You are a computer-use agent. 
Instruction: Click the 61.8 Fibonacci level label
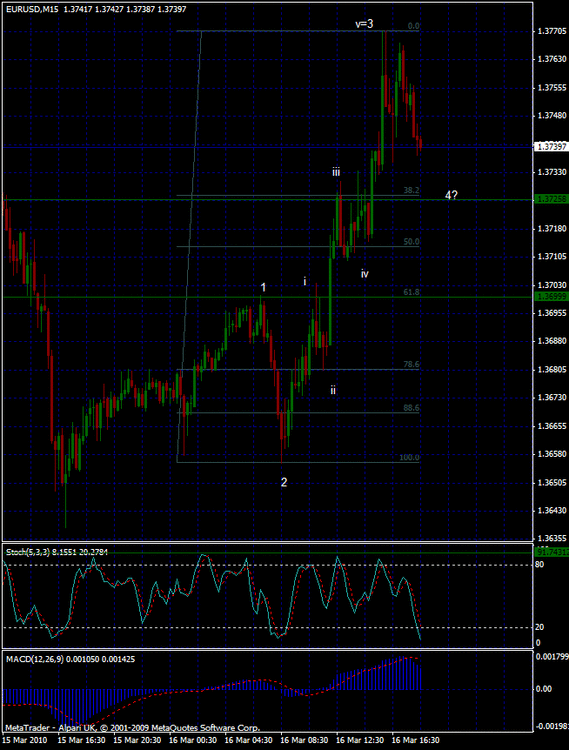(411, 292)
